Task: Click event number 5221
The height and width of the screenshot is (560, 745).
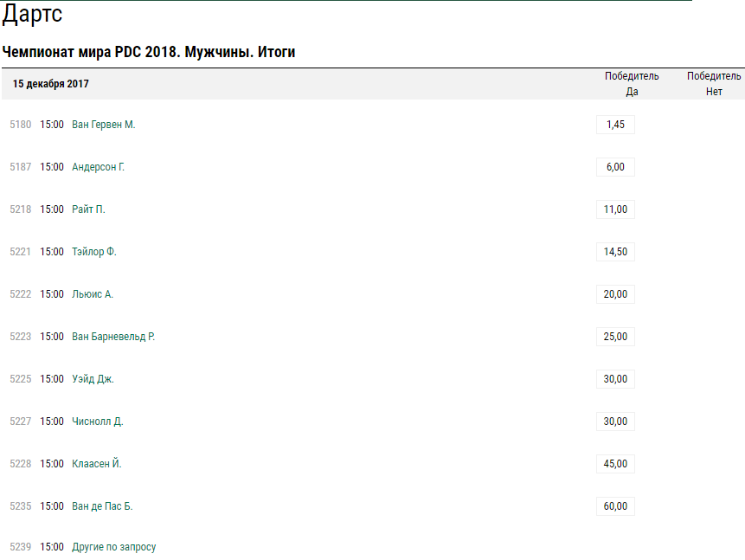Action: 21,252
